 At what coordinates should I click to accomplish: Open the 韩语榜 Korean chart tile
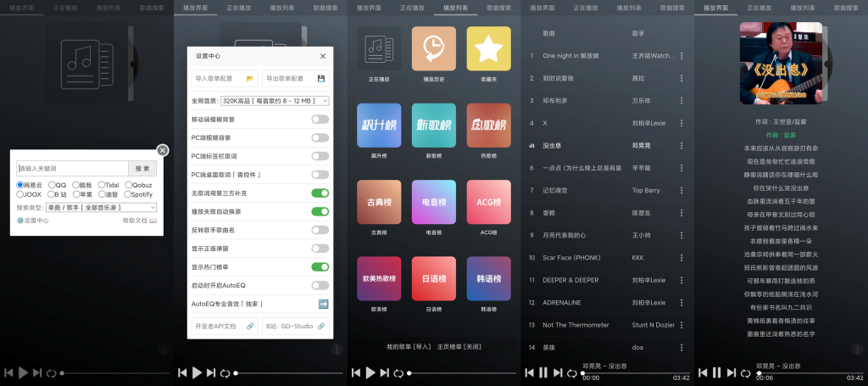[488, 278]
